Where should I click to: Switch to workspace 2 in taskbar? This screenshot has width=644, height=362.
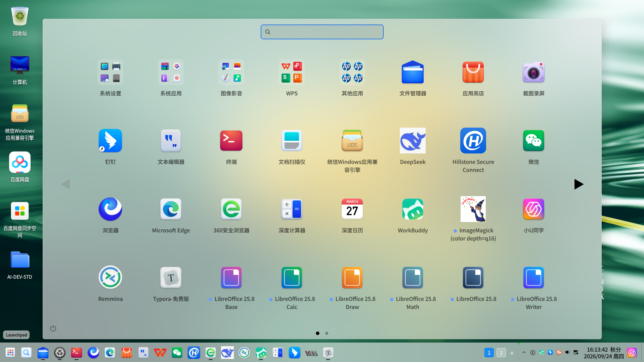[x=501, y=353]
